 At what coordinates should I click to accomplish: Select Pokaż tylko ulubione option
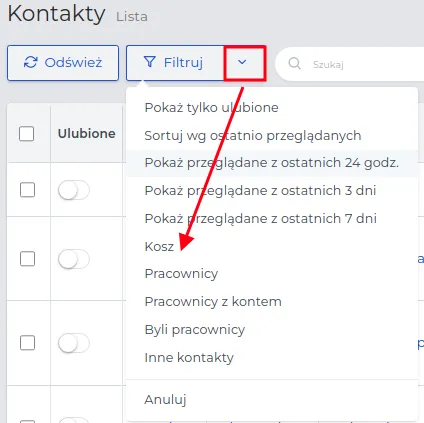pyautogui.click(x=272, y=108)
